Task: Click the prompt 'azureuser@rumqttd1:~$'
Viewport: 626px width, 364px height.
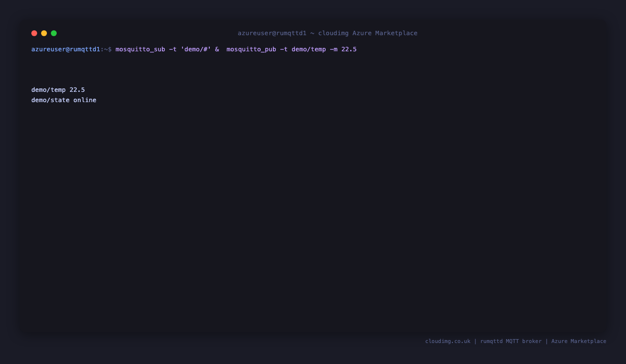Action: pyautogui.click(x=71, y=49)
